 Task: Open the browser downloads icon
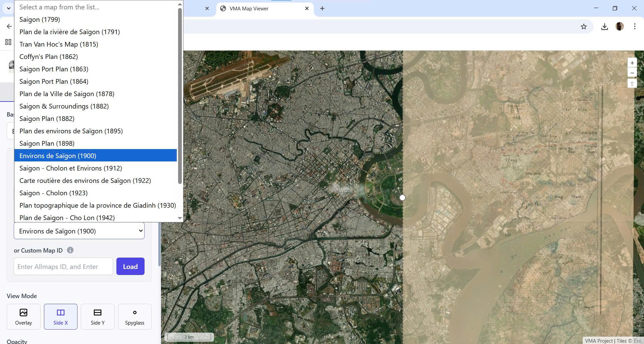click(x=604, y=27)
